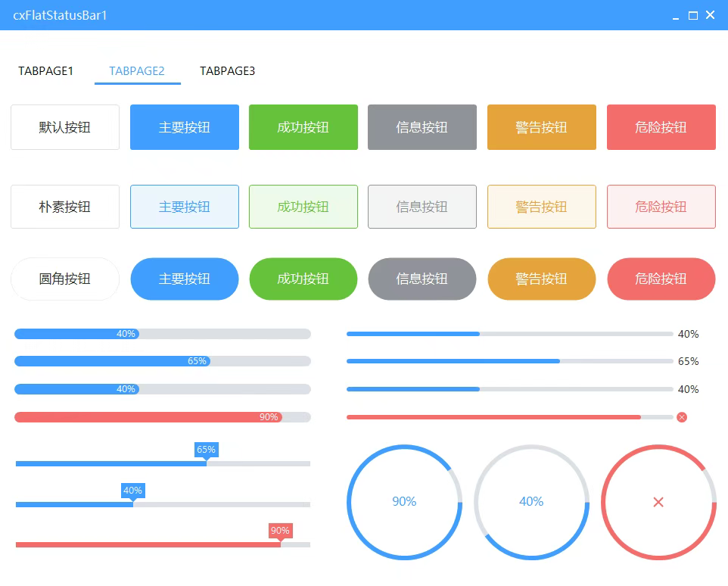Open the TABPAGE3 tab
The width and height of the screenshot is (728, 586).
[x=227, y=71]
